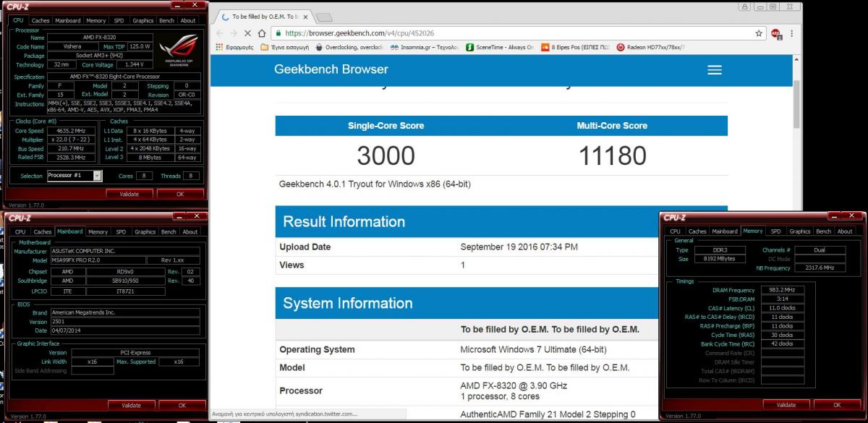Click OK in Mainboard window
Viewport: 868px width, 423px height.
tap(182, 405)
